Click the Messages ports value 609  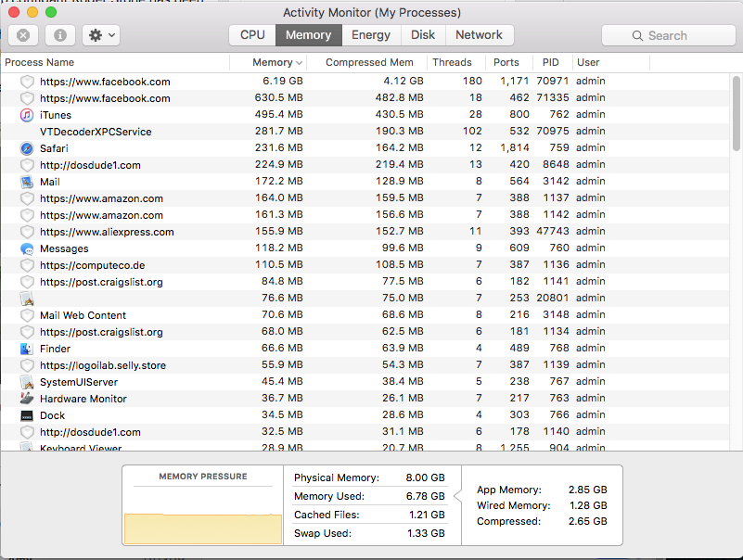tap(519, 248)
